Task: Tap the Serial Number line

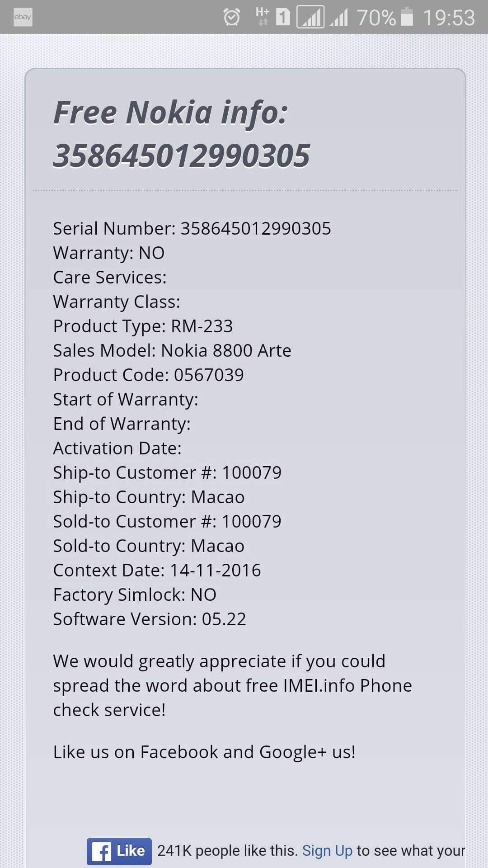Action: click(192, 228)
